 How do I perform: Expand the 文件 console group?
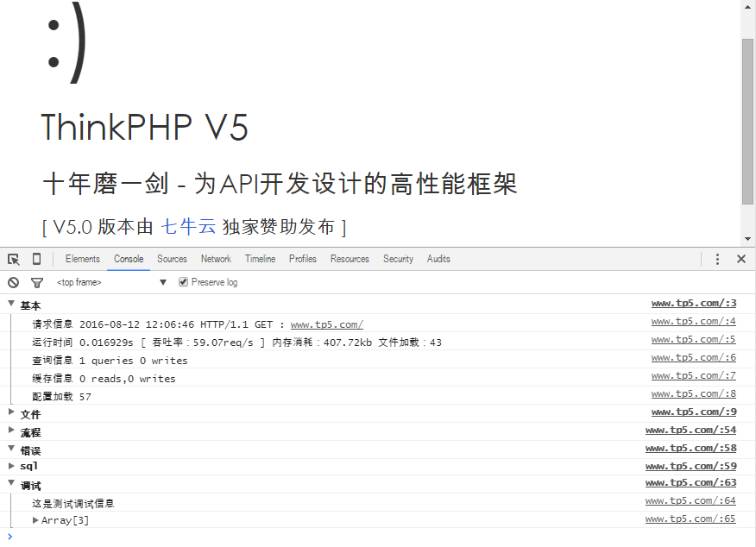click(11, 412)
